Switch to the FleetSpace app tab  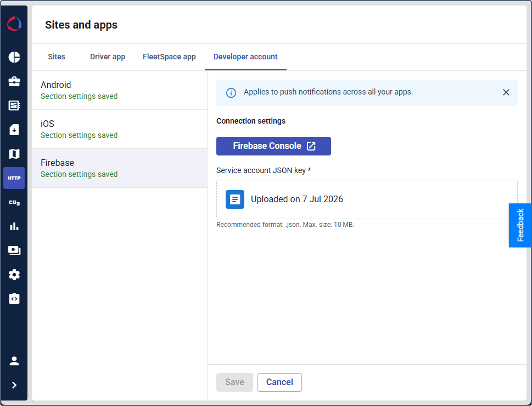click(x=169, y=57)
